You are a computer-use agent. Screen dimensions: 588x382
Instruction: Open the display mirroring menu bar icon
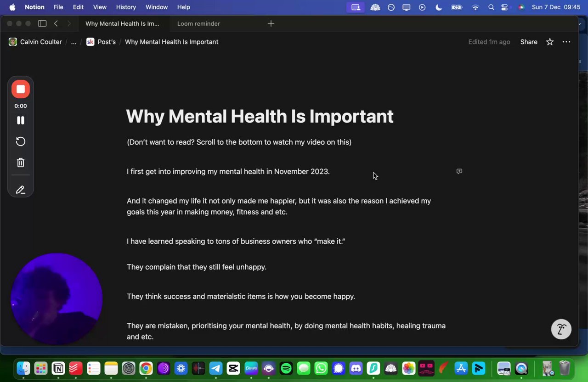(x=407, y=7)
